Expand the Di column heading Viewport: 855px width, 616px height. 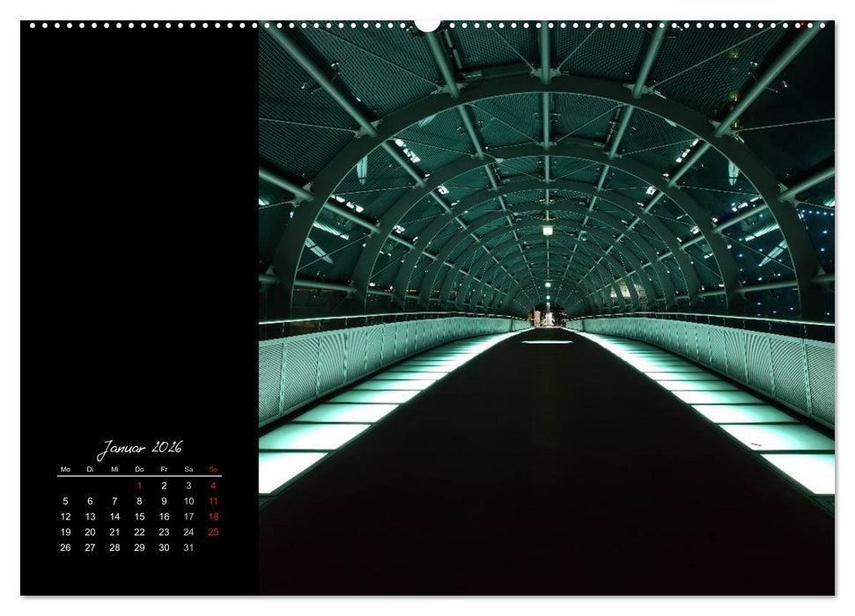pyautogui.click(x=91, y=470)
